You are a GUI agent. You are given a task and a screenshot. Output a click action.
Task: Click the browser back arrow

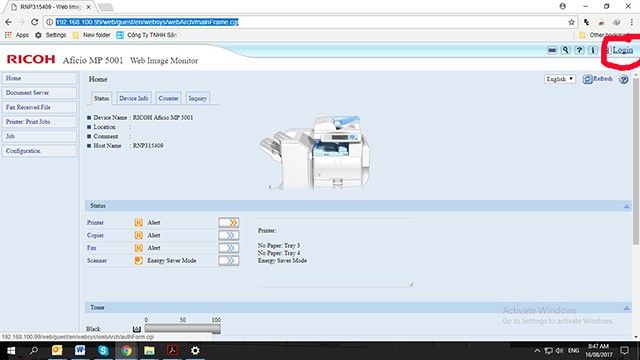pyautogui.click(x=9, y=22)
